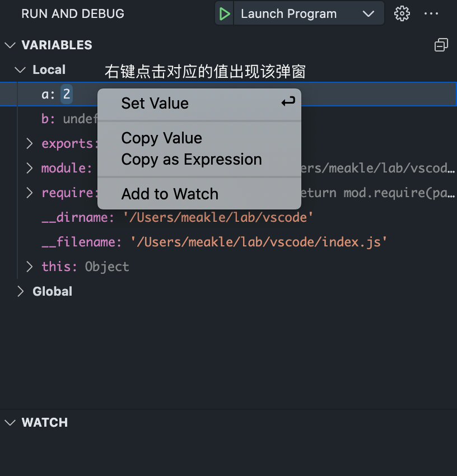Image resolution: width=457 pixels, height=476 pixels.
Task: Choose Add to Watch
Action: pyautogui.click(x=170, y=194)
